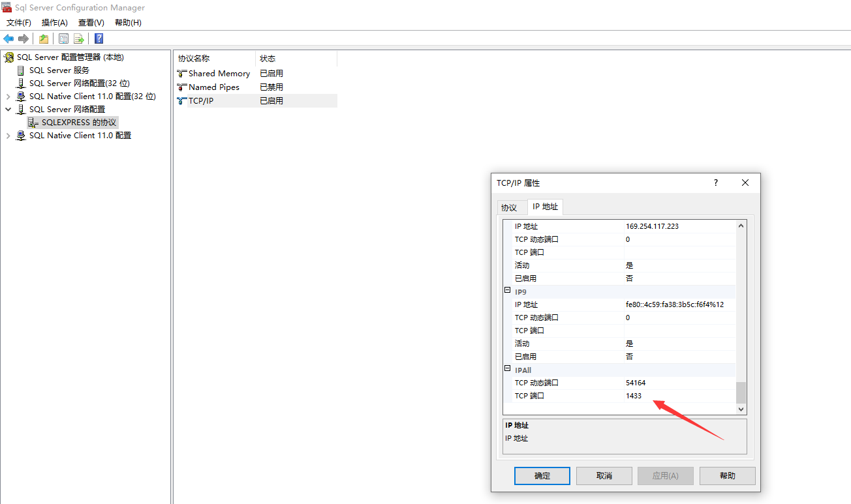This screenshot has width=851, height=504.
Task: Click the TCP/IP protocol icon
Action: pos(181,100)
